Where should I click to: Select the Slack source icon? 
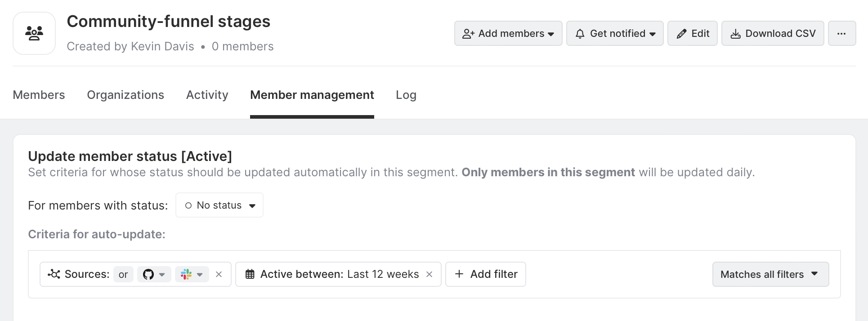click(x=186, y=274)
